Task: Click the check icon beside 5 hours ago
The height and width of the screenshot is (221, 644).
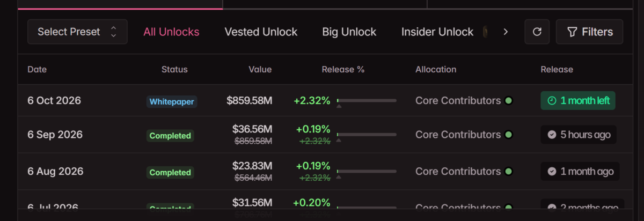Action: 552,135
